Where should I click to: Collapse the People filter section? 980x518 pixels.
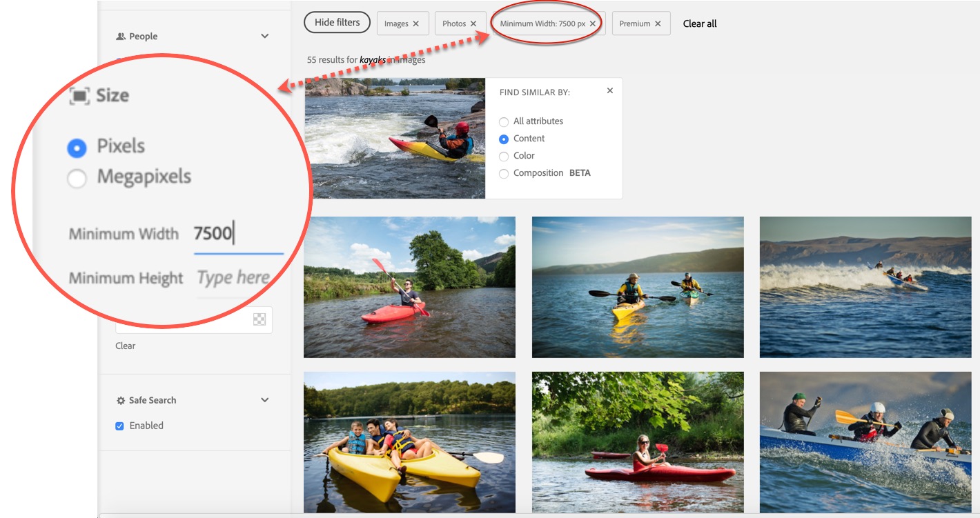(x=264, y=37)
